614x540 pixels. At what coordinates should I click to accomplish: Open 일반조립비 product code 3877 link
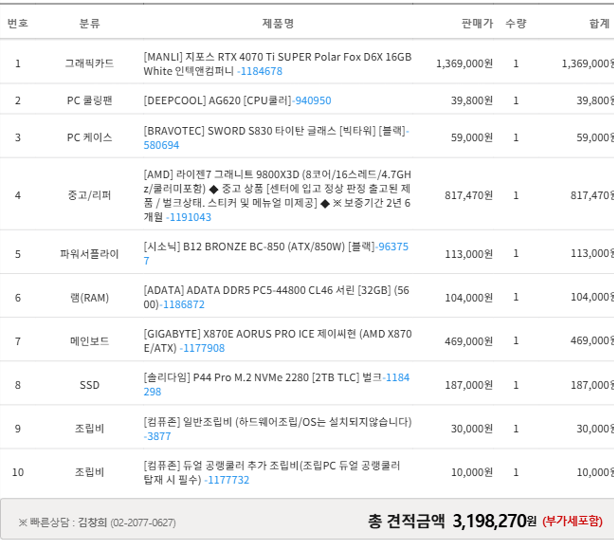[157, 436]
